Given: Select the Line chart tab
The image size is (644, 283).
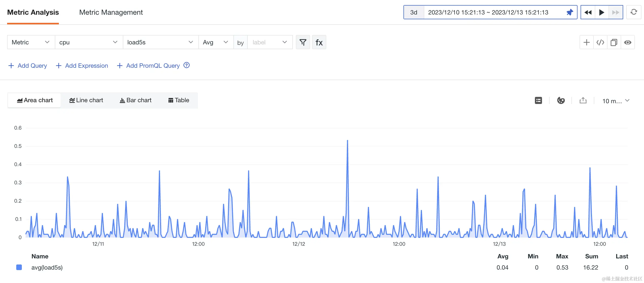Looking at the screenshot, I should coord(86,100).
